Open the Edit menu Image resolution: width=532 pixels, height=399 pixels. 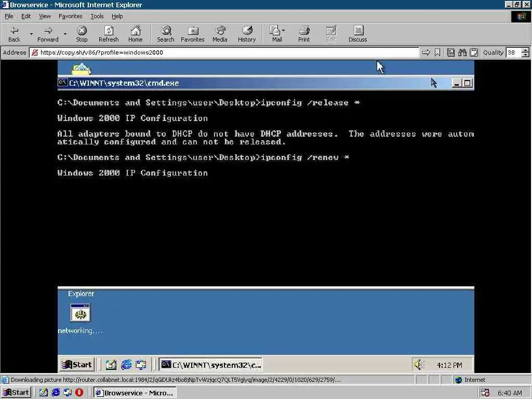[26, 16]
